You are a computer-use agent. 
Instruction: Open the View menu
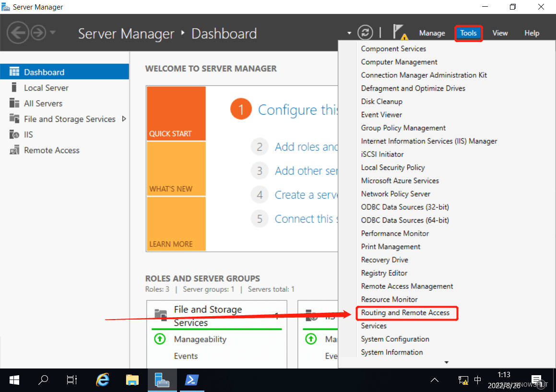coord(500,33)
